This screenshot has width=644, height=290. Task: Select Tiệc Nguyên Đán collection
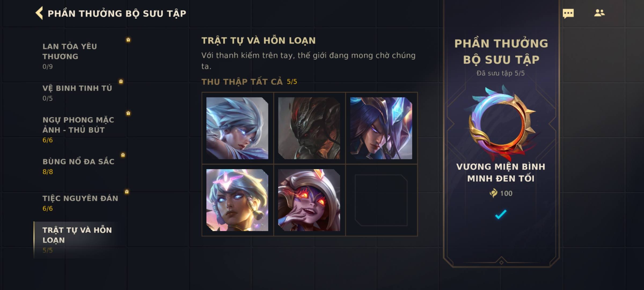pyautogui.click(x=80, y=203)
